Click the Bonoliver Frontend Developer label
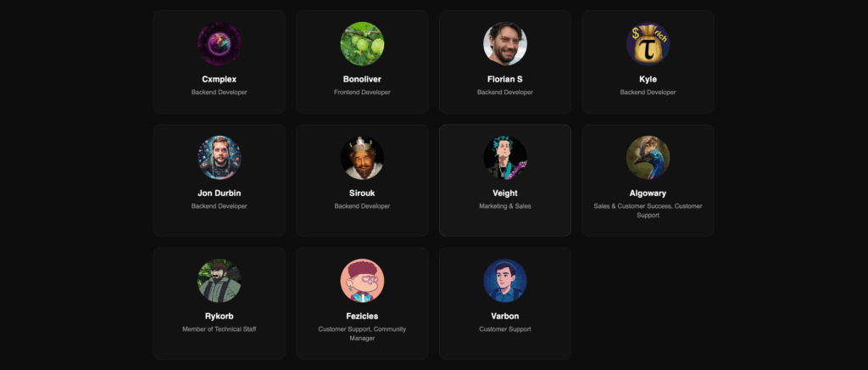Screen dimensions: 868x370 pyautogui.click(x=362, y=92)
